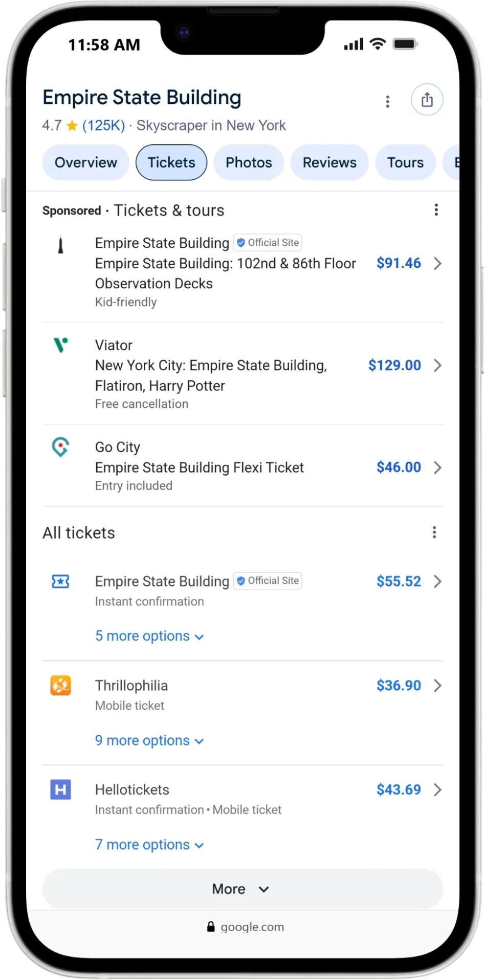Tap the Hellotickets H logo icon
484x980 pixels.
pyautogui.click(x=60, y=790)
